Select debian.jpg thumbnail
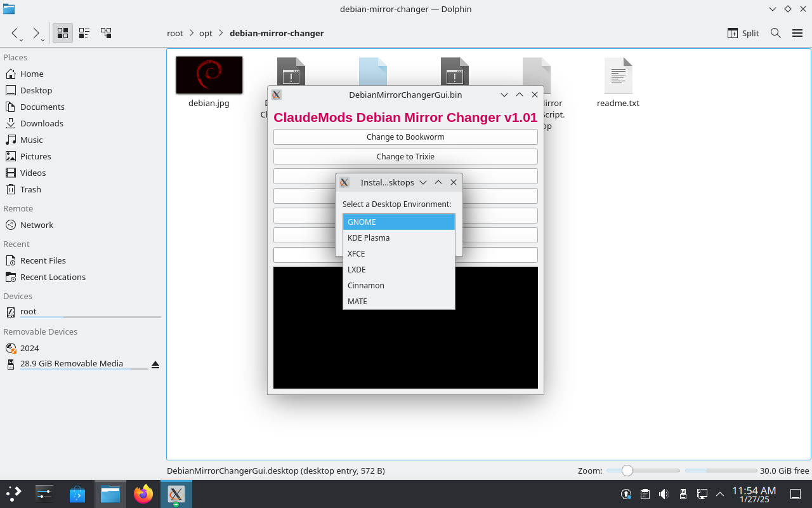This screenshot has width=812, height=508. (x=209, y=75)
